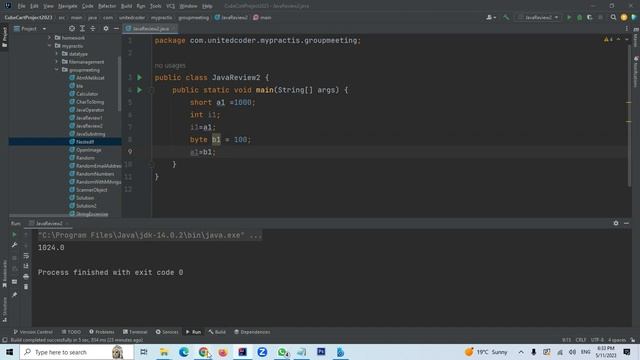Open the Refactor menu

107,6
